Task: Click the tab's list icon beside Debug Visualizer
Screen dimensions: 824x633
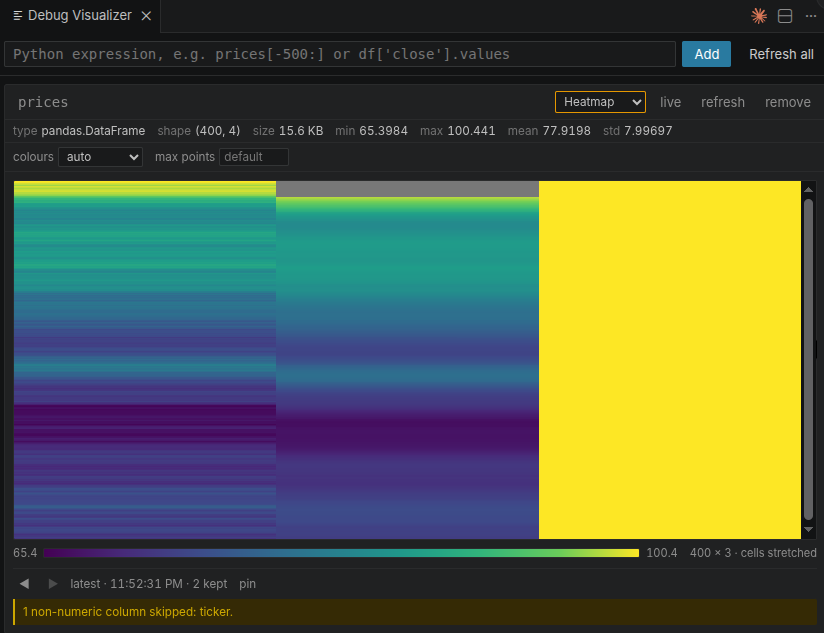Action: (x=17, y=16)
